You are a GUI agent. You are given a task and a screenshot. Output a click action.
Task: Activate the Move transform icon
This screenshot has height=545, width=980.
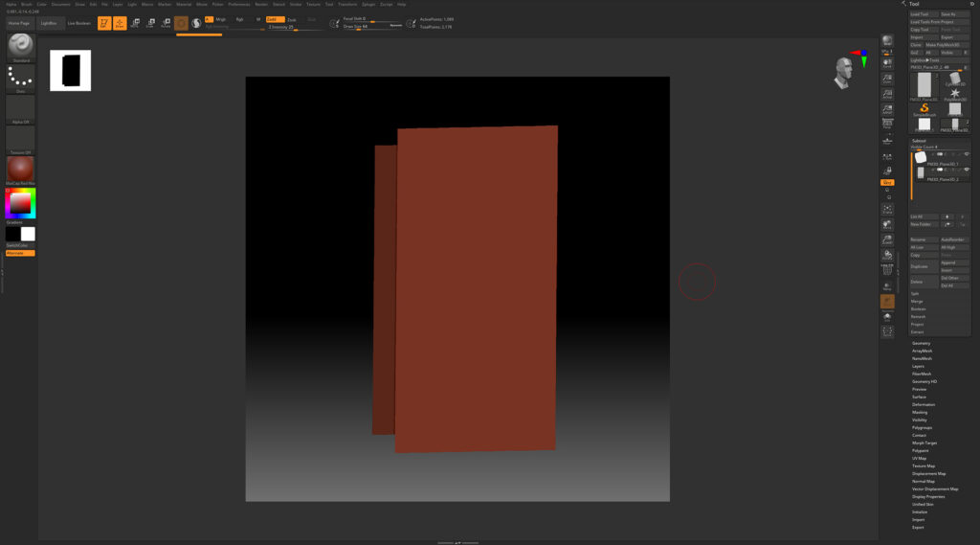pos(135,23)
